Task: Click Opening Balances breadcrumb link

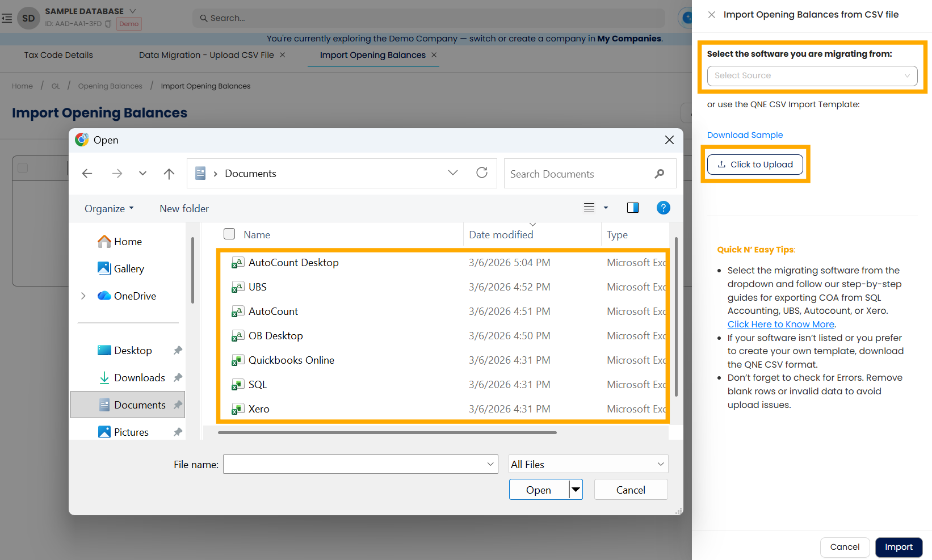Action: coord(110,86)
